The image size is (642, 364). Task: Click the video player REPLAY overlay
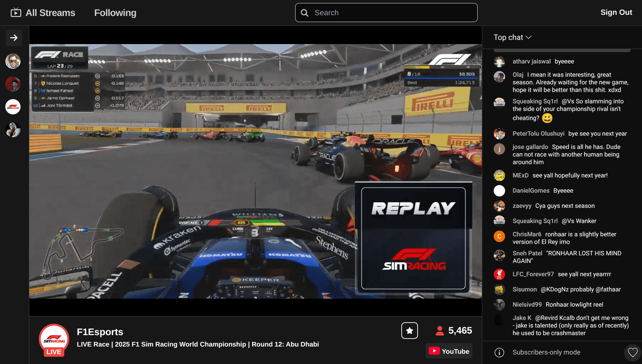coord(413,238)
